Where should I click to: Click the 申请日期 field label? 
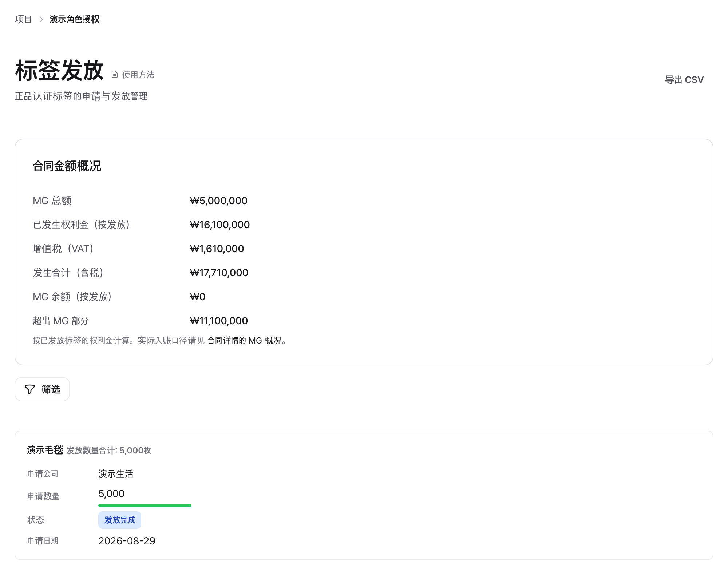(43, 541)
